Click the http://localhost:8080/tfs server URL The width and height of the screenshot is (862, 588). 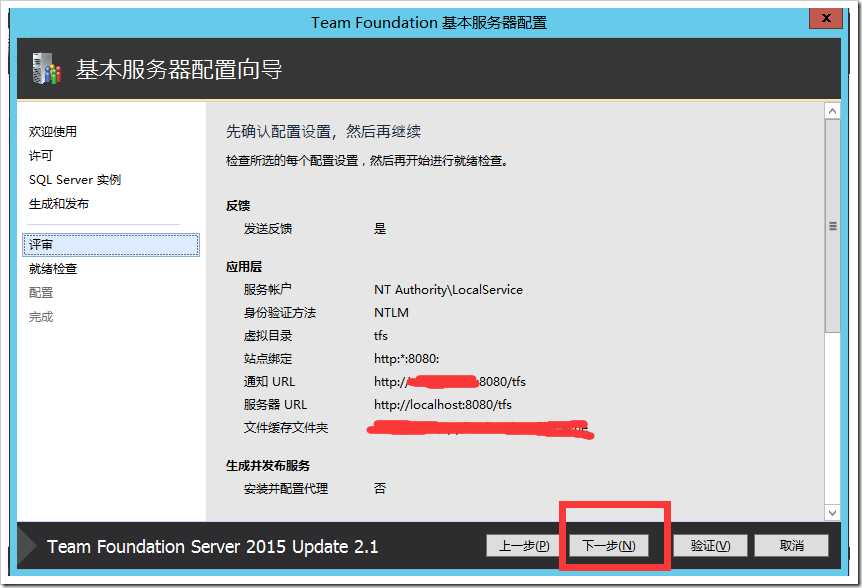click(x=443, y=404)
